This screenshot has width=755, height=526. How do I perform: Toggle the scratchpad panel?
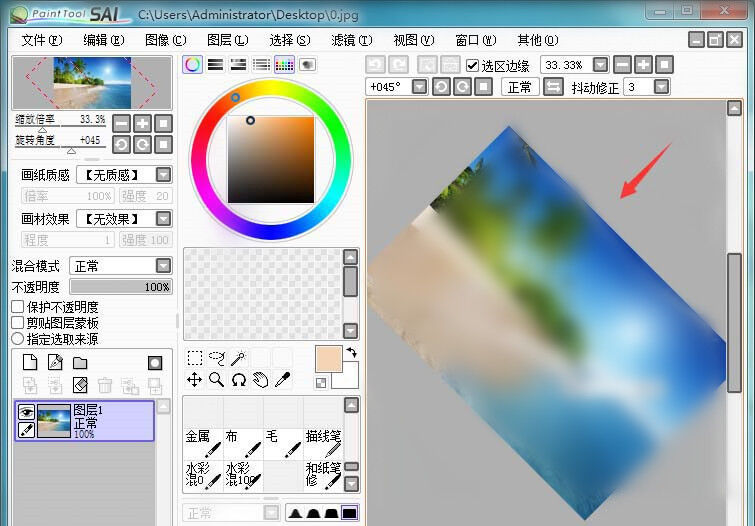308,65
